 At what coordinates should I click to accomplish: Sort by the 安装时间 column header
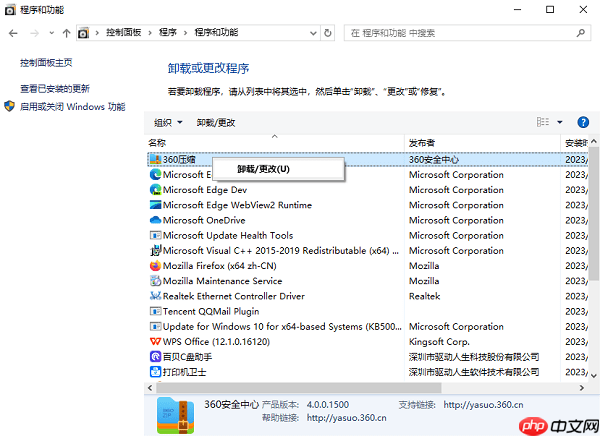click(576, 143)
